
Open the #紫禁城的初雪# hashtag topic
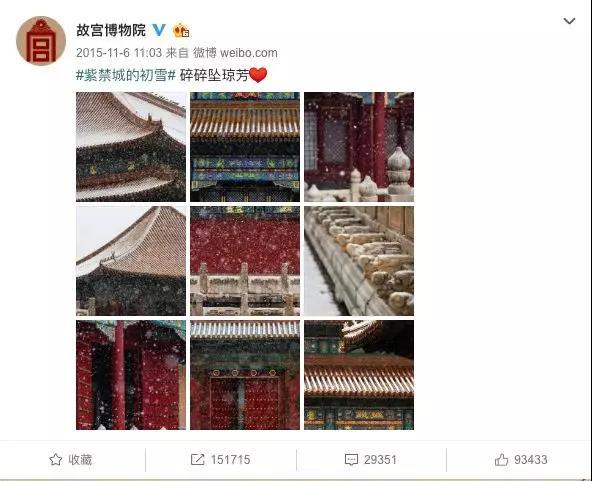(126, 76)
